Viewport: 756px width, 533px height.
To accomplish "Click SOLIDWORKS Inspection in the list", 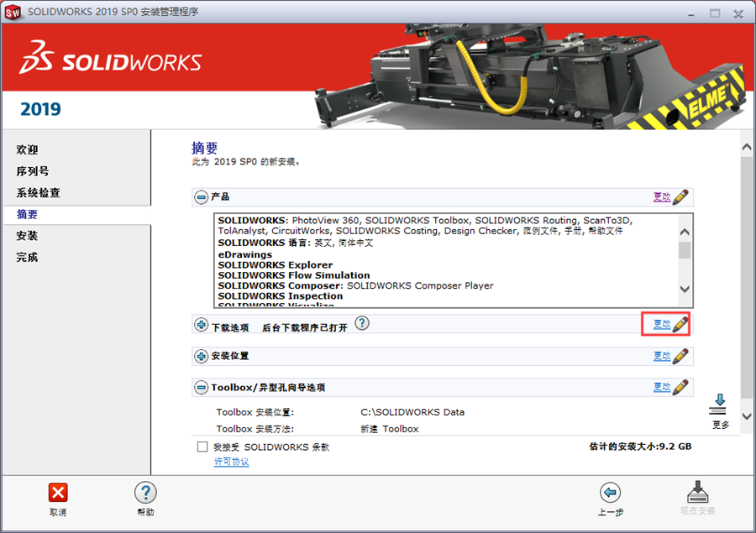I will click(280, 296).
